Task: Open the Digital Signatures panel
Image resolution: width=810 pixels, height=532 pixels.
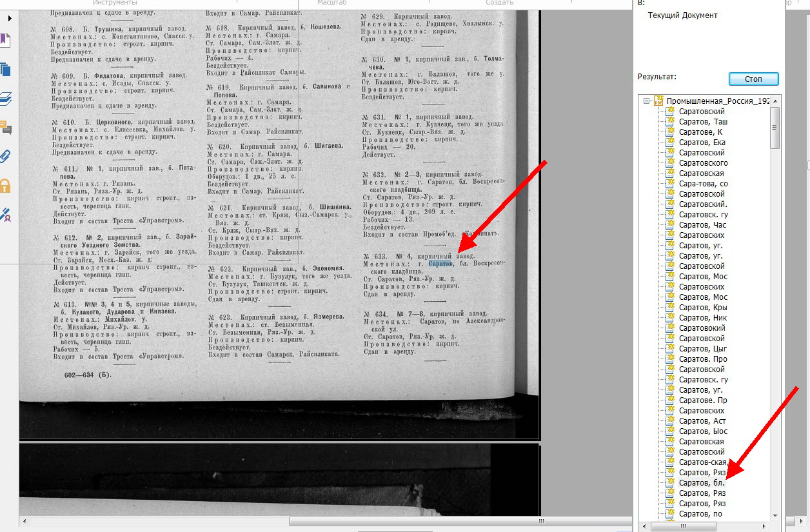Action: [x=6, y=215]
